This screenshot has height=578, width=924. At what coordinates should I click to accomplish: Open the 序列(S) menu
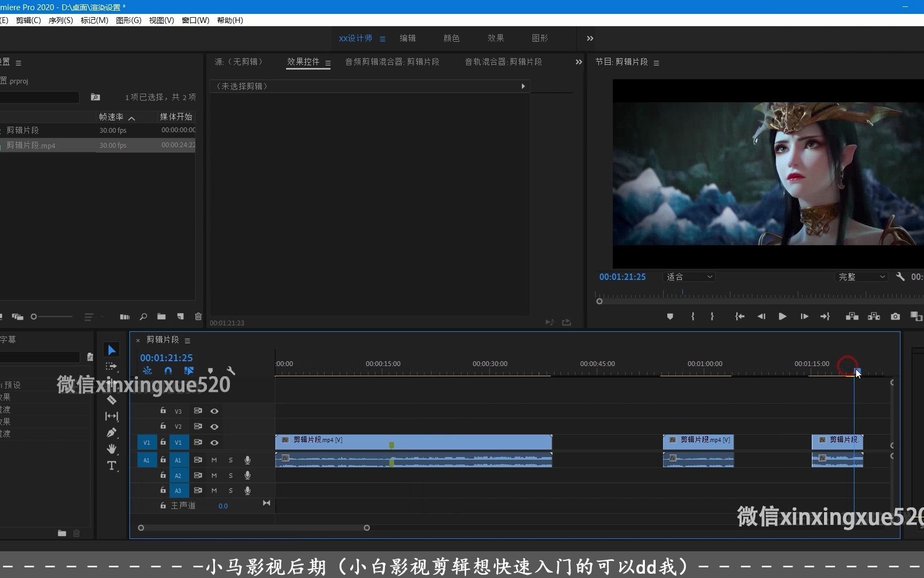pos(61,20)
